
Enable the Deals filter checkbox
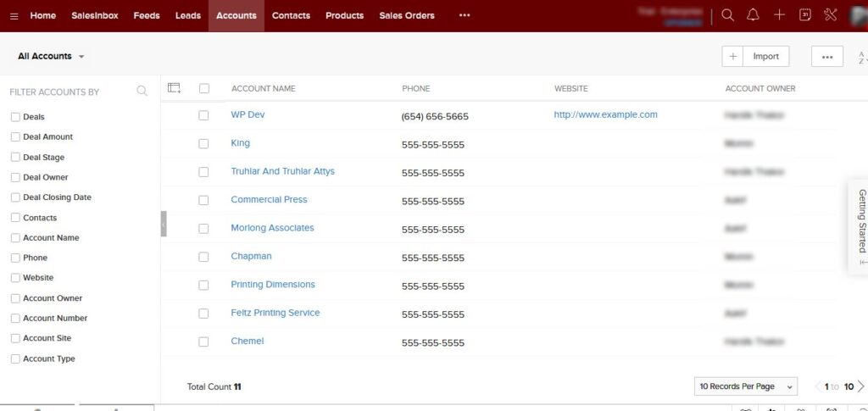15,117
